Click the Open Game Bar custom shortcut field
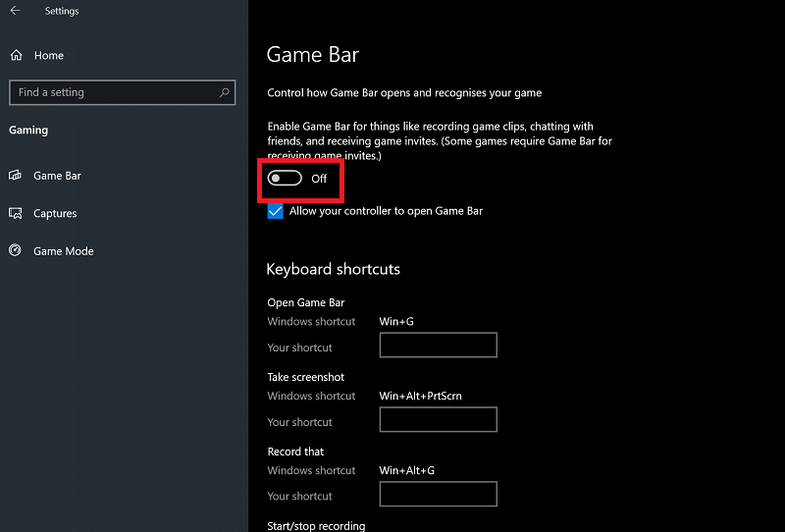 pos(438,346)
